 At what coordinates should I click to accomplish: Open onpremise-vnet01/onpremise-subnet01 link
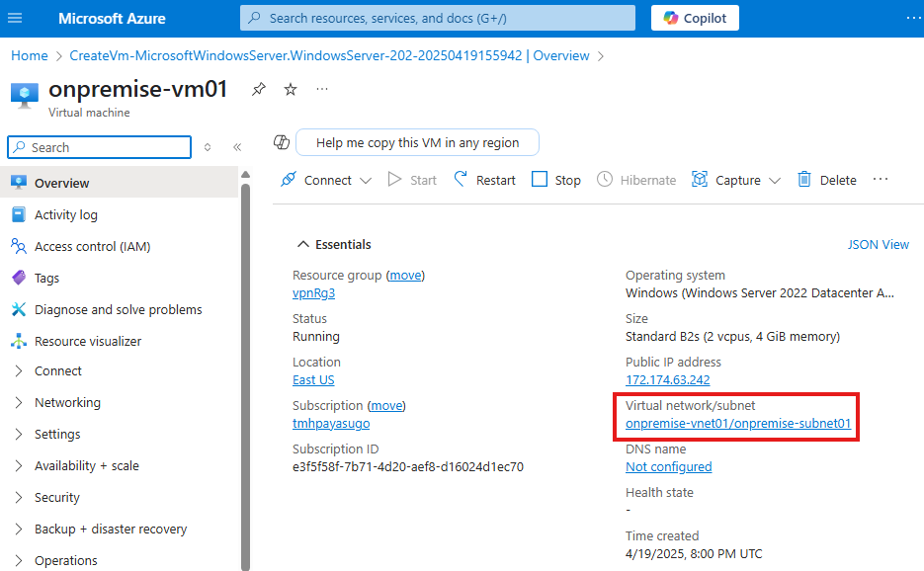coord(738,424)
